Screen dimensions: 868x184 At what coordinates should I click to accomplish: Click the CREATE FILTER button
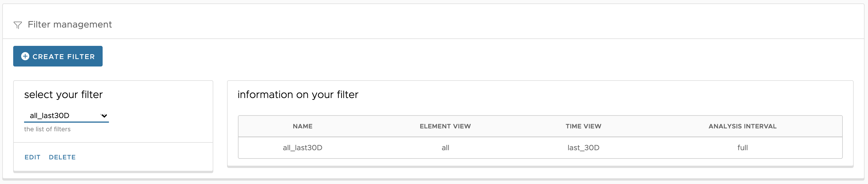point(58,56)
